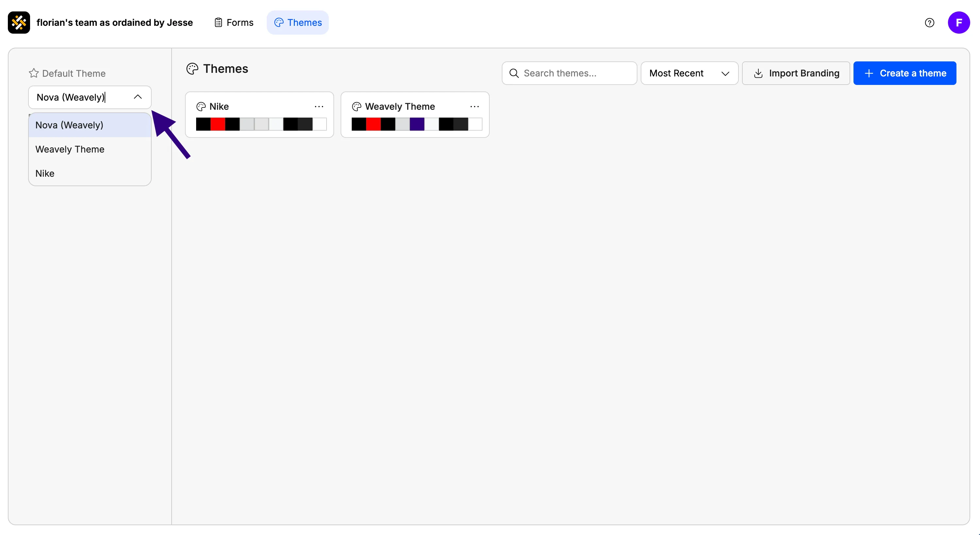Open the Nike card three-dot menu
The image size is (980, 535).
pos(319,106)
